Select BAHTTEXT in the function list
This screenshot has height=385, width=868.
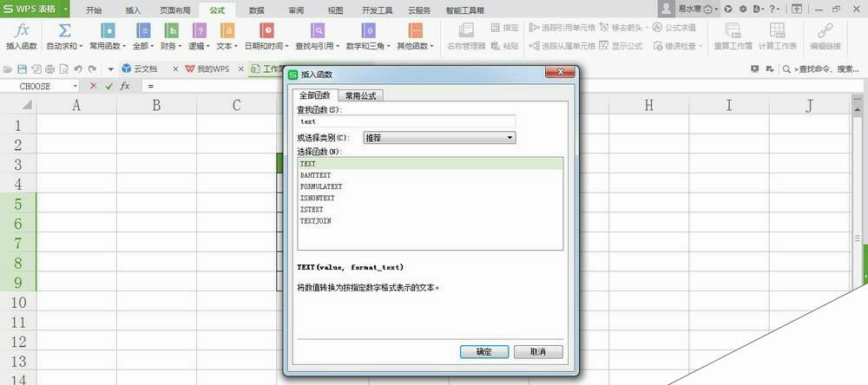click(x=431, y=175)
